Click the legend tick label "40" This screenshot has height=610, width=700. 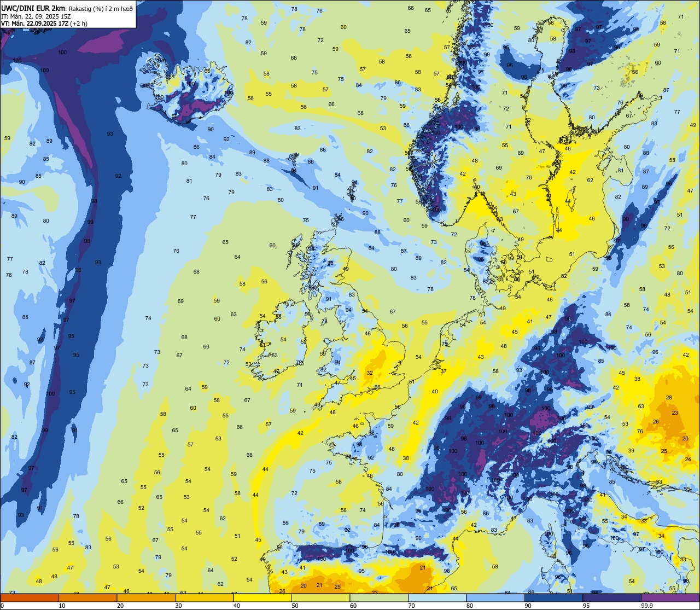[x=237, y=606]
